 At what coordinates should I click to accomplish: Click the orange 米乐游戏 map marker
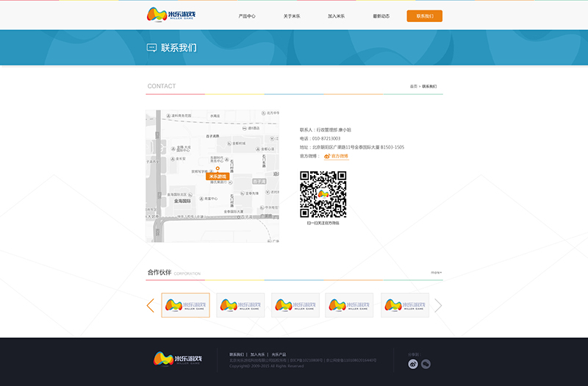(x=218, y=176)
